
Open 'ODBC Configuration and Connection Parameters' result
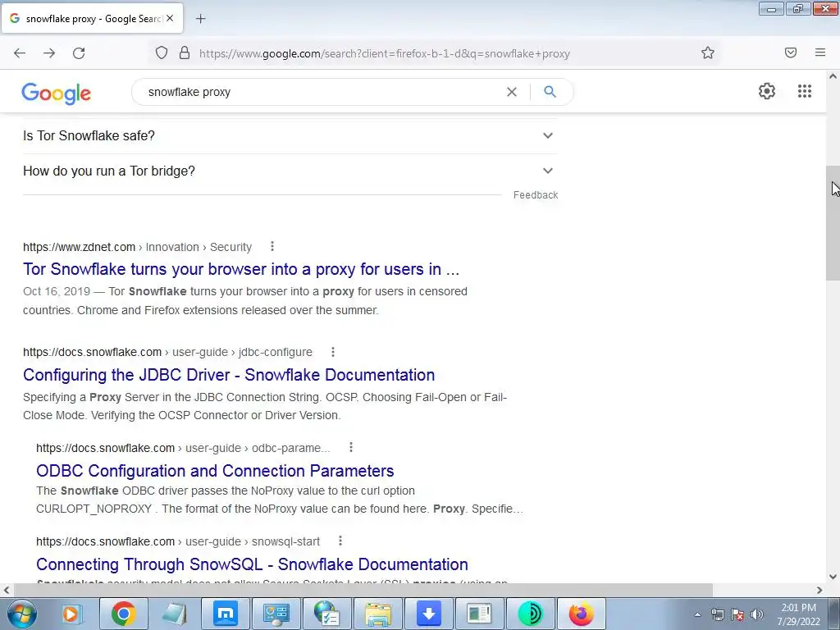tap(215, 471)
